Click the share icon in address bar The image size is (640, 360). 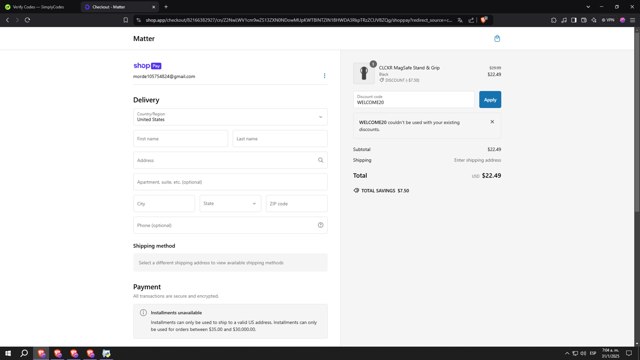pyautogui.click(x=471, y=20)
